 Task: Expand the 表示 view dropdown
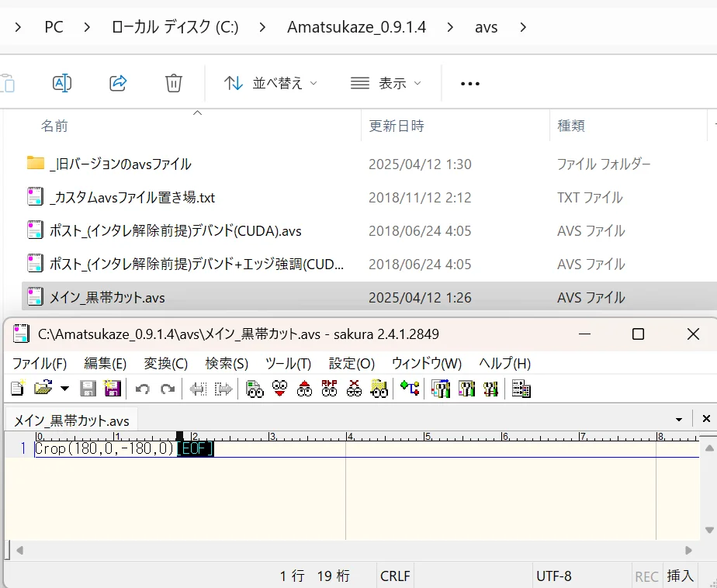coord(386,83)
